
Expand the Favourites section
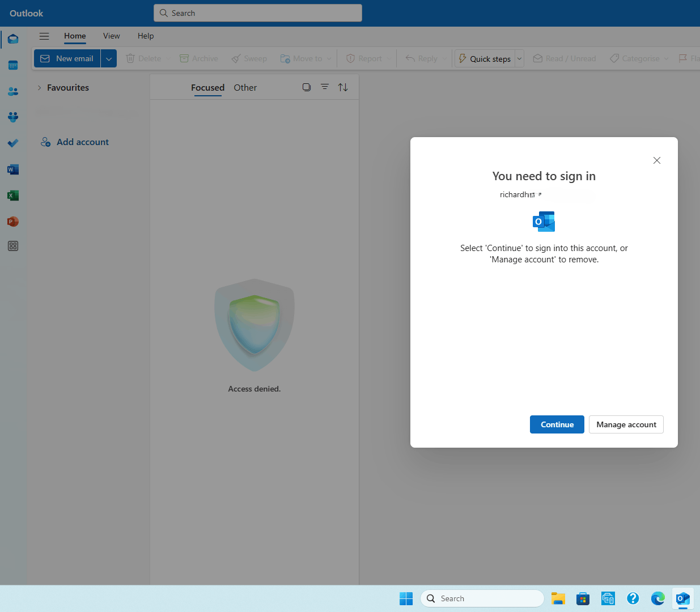(39, 87)
